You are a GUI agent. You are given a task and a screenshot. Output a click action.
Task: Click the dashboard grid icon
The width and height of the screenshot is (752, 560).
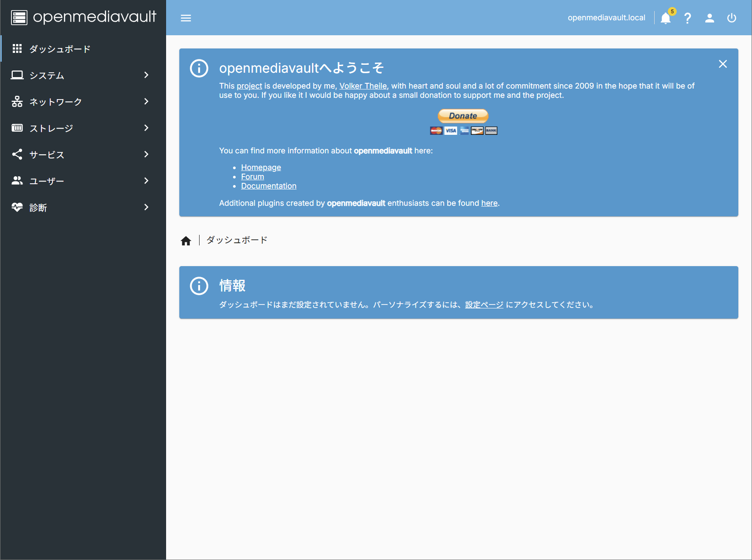coord(17,48)
